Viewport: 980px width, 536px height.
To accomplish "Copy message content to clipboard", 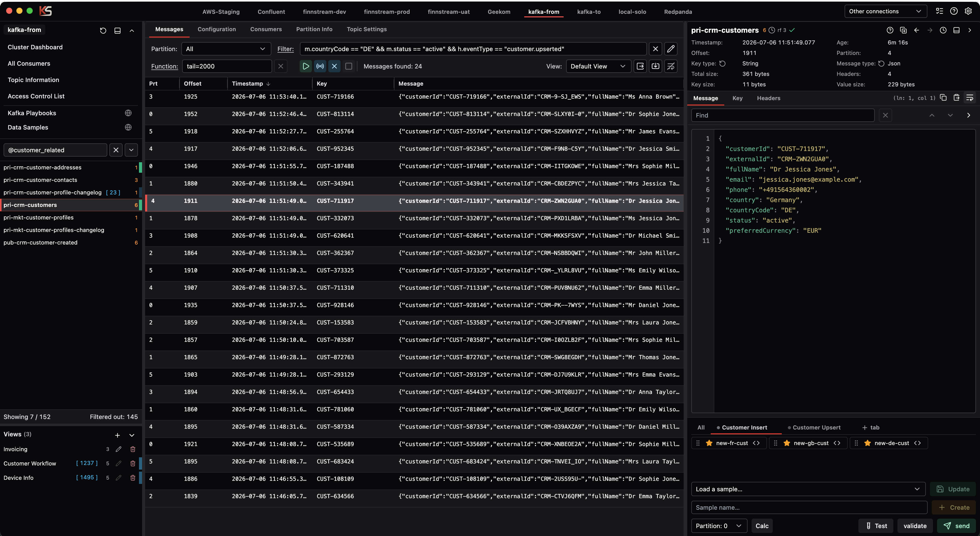I will tap(943, 98).
